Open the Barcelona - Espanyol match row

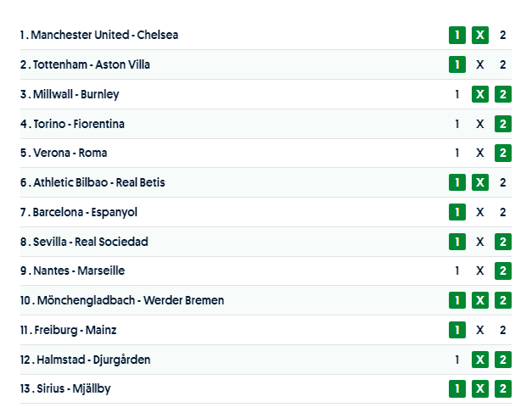85,212
